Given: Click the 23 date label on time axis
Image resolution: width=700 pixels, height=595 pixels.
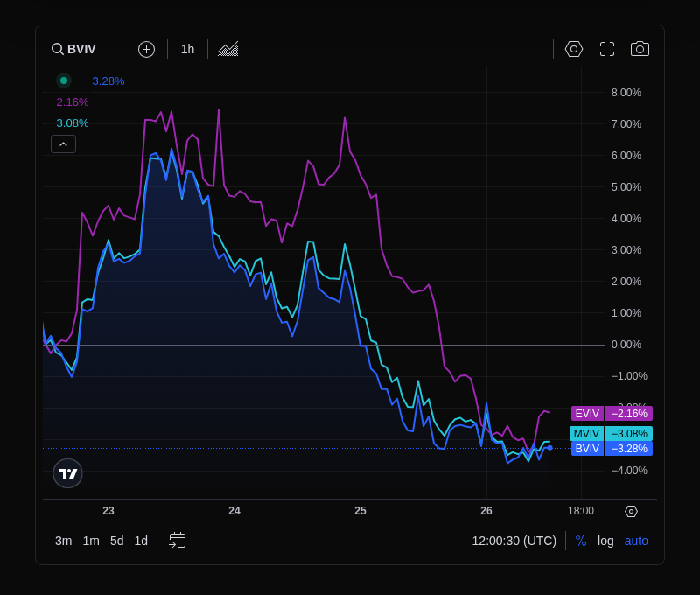Looking at the screenshot, I should pos(108,511).
